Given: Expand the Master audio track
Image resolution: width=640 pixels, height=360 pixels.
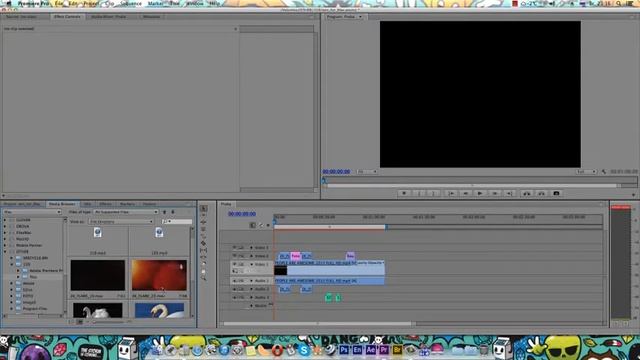Looking at the screenshot, I should pos(251,305).
